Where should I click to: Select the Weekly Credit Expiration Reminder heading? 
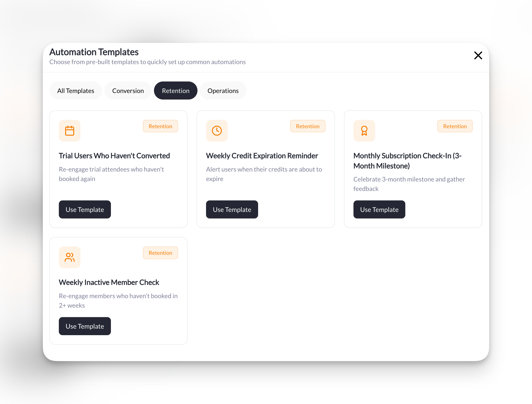click(x=262, y=156)
